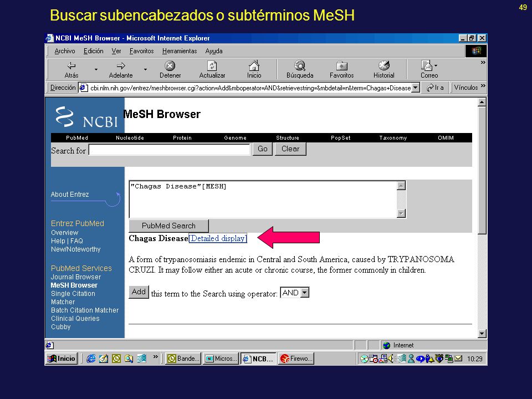Open the Archivo menu

[x=65, y=51]
